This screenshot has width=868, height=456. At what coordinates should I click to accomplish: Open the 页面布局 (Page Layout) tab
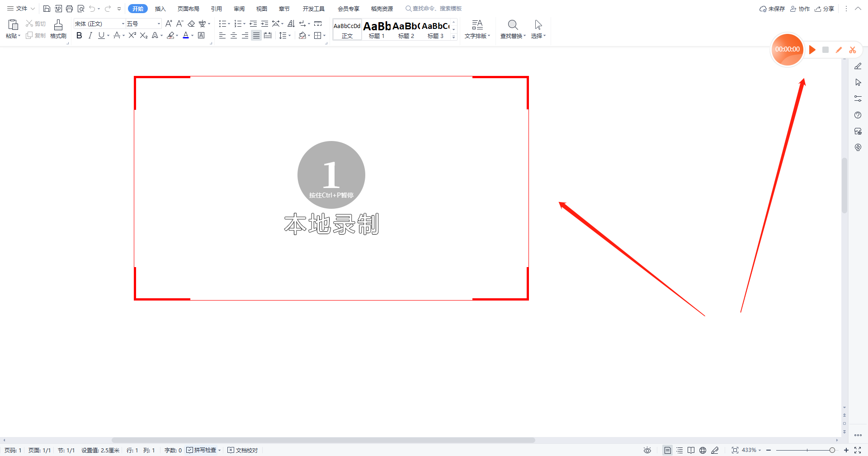pyautogui.click(x=188, y=9)
